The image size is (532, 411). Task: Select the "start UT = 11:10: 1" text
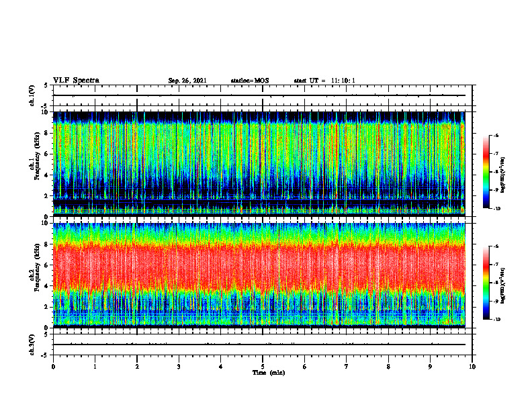click(x=324, y=81)
